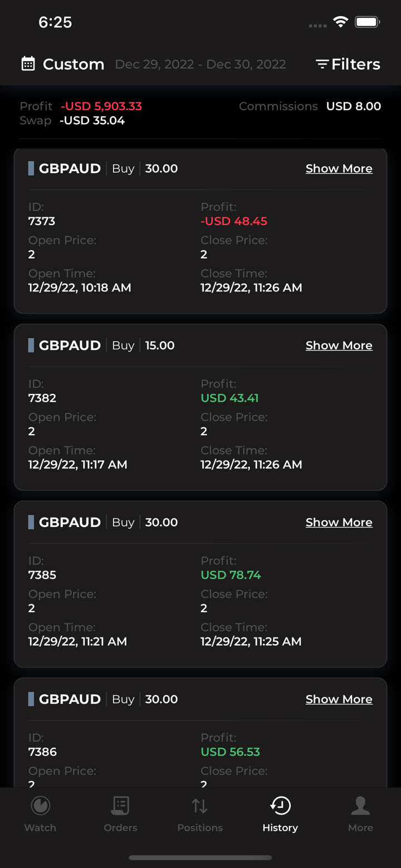401x868 pixels.
Task: Tap the color marker beside first GBPAUD trade
Action: [31, 168]
